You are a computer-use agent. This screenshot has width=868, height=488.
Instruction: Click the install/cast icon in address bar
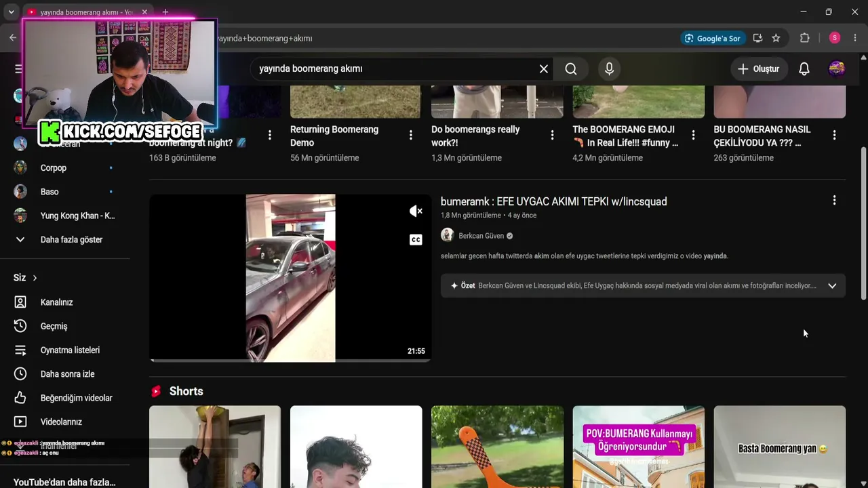point(757,38)
